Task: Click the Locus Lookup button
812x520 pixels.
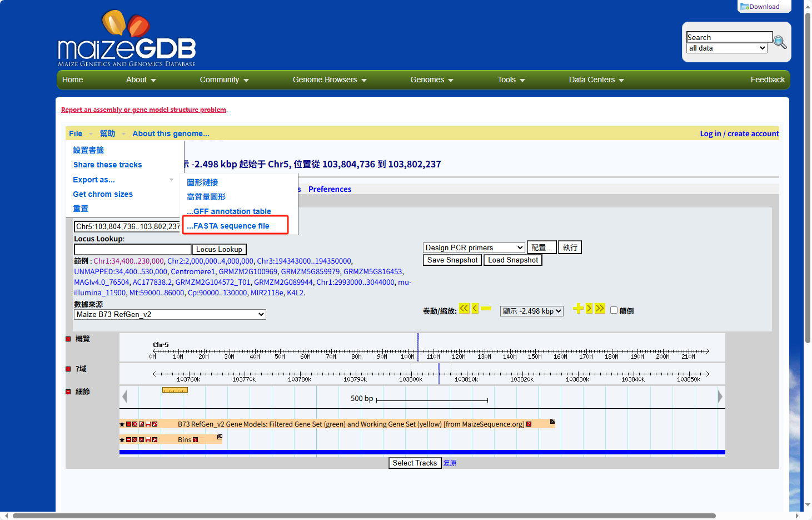Action: (x=219, y=250)
